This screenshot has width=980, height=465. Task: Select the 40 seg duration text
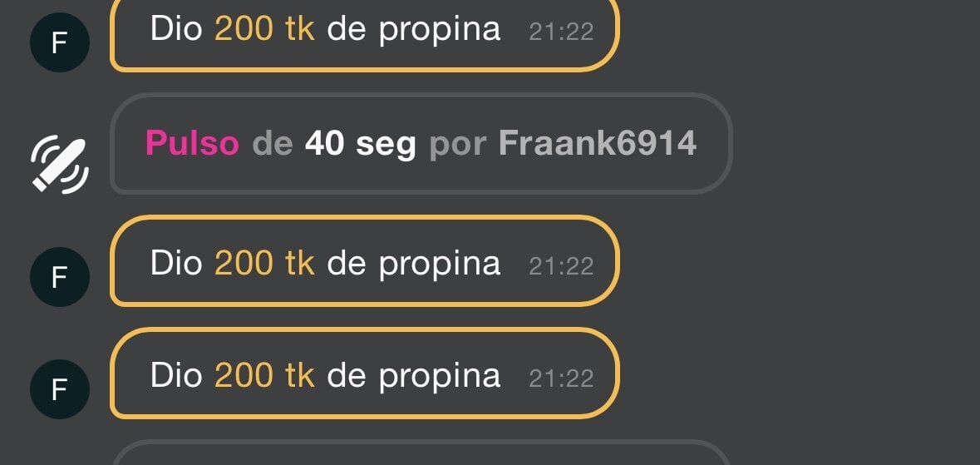point(360,145)
